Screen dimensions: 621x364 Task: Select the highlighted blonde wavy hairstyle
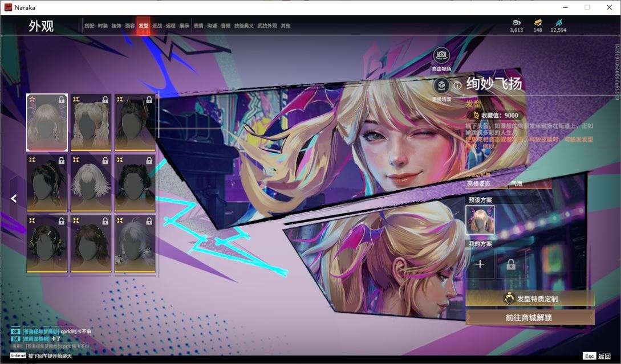point(47,122)
